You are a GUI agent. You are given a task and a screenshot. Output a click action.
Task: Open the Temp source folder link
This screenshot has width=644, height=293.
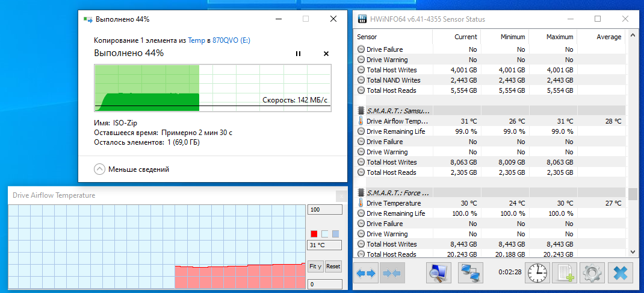pyautogui.click(x=196, y=40)
